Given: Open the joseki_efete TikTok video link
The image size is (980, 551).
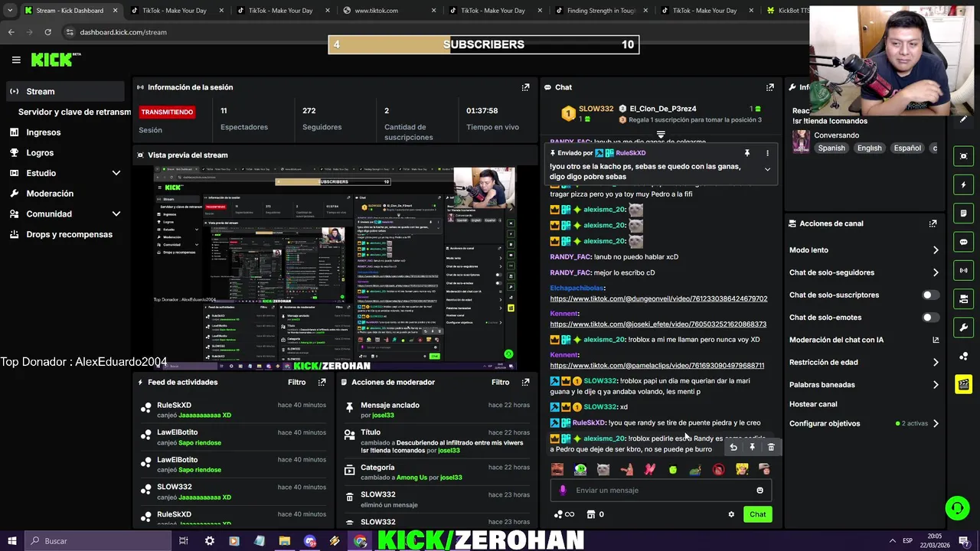Looking at the screenshot, I should (x=658, y=324).
